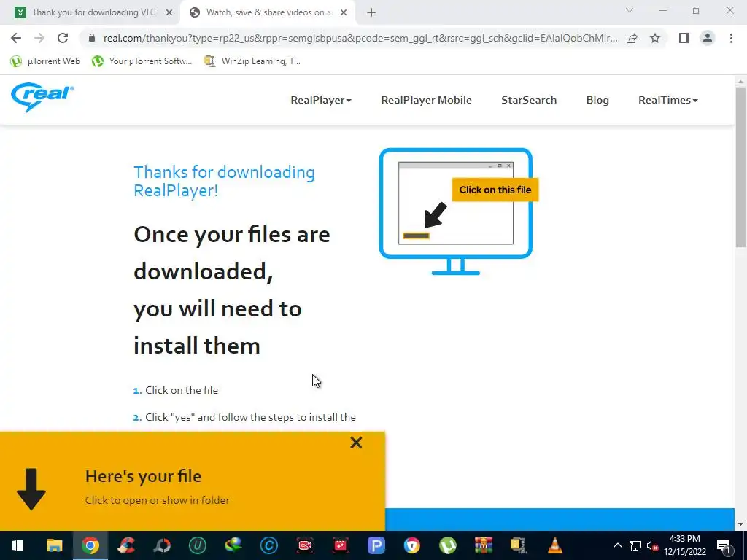
Task: Open the green circled U taskbar app
Action: [197, 545]
